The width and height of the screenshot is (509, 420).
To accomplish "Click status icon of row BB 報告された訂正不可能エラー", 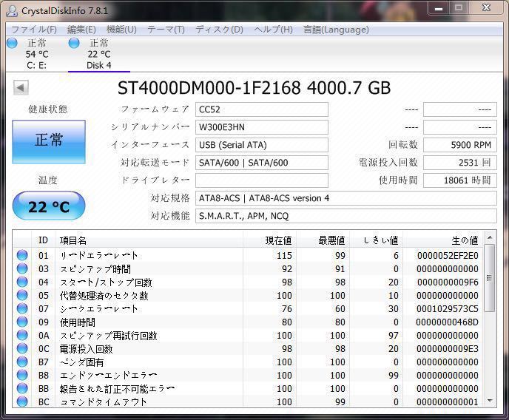I will pyautogui.click(x=22, y=388).
